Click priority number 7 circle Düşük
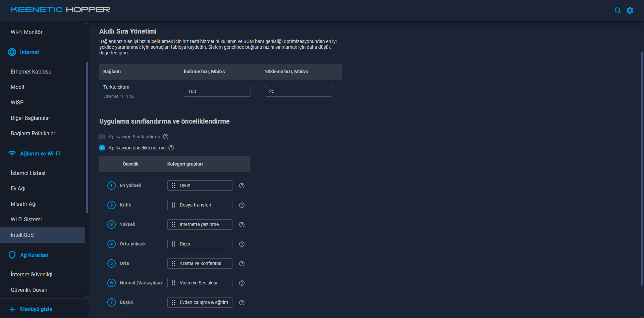Screen dimensions: 644x318 click(111, 303)
